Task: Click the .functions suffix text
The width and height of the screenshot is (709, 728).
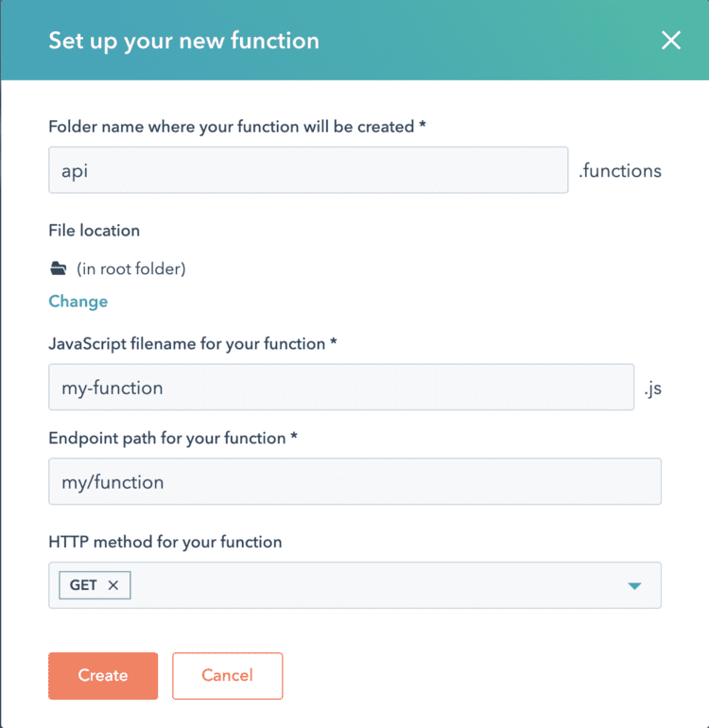Action: (x=620, y=171)
